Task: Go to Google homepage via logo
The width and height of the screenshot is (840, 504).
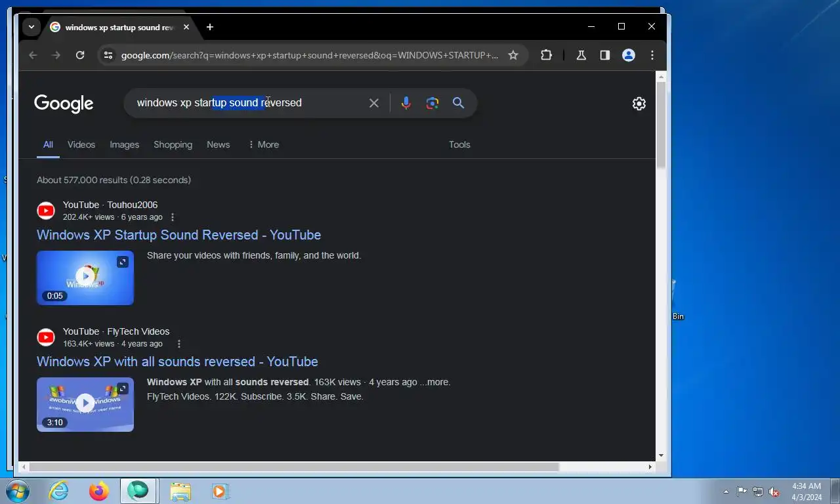Action: 64,104
